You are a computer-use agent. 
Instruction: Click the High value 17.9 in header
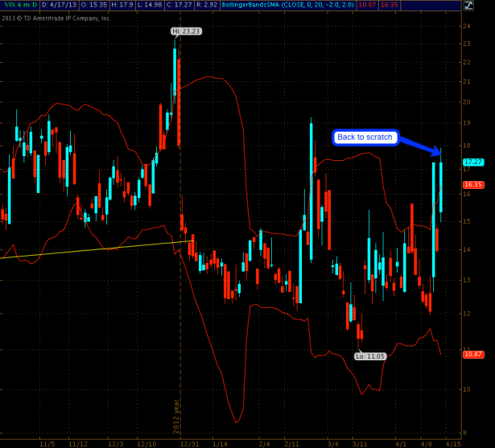coord(131,5)
